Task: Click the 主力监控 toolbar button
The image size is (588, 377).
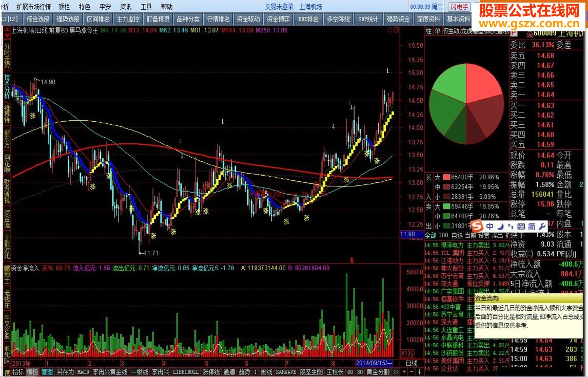Action: pos(128,19)
